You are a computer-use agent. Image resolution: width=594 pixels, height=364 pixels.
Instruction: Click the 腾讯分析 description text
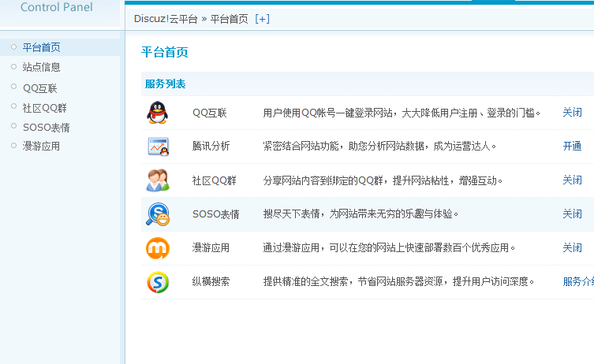(379, 146)
